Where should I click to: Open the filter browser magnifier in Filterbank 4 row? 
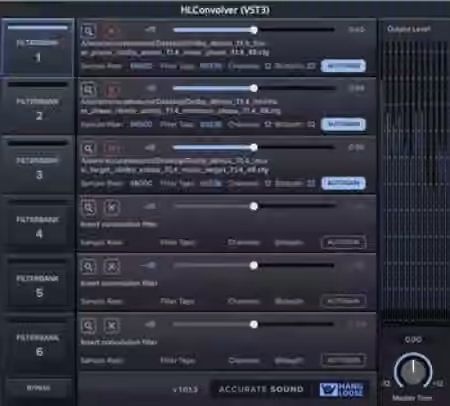point(88,207)
